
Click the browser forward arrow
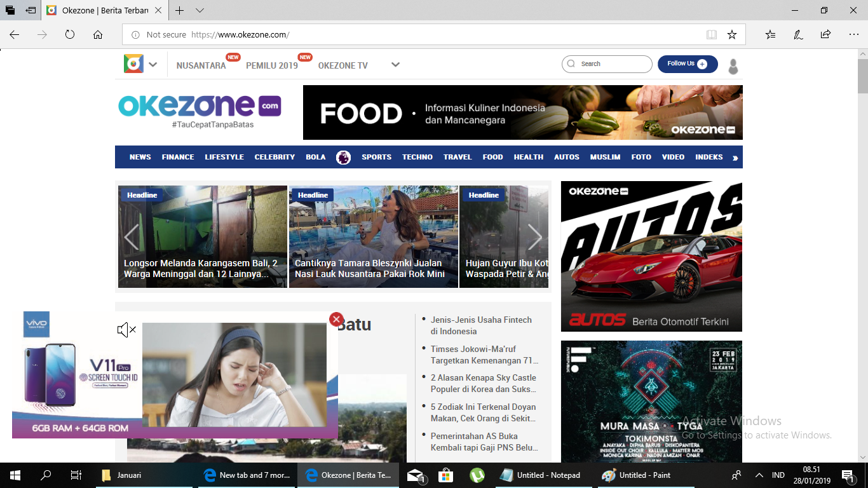pyautogui.click(x=43, y=35)
